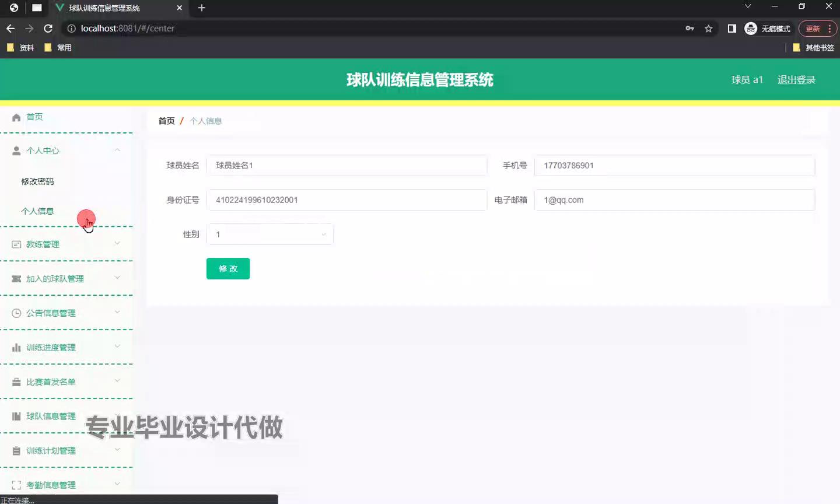Open 个人信息 submenu item
The width and height of the screenshot is (840, 504).
coord(37,211)
